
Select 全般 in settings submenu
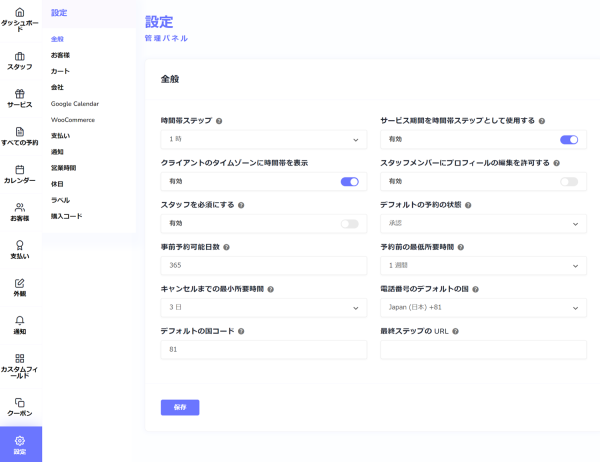click(57, 39)
